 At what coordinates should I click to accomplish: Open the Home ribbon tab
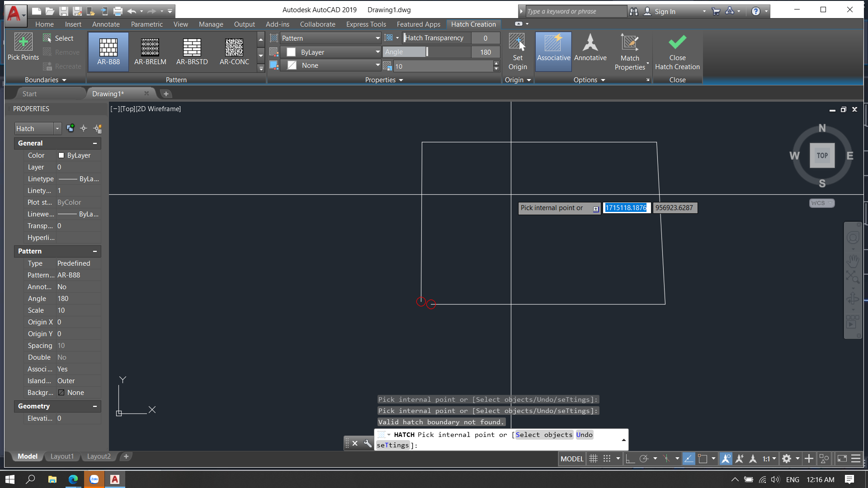coord(44,24)
